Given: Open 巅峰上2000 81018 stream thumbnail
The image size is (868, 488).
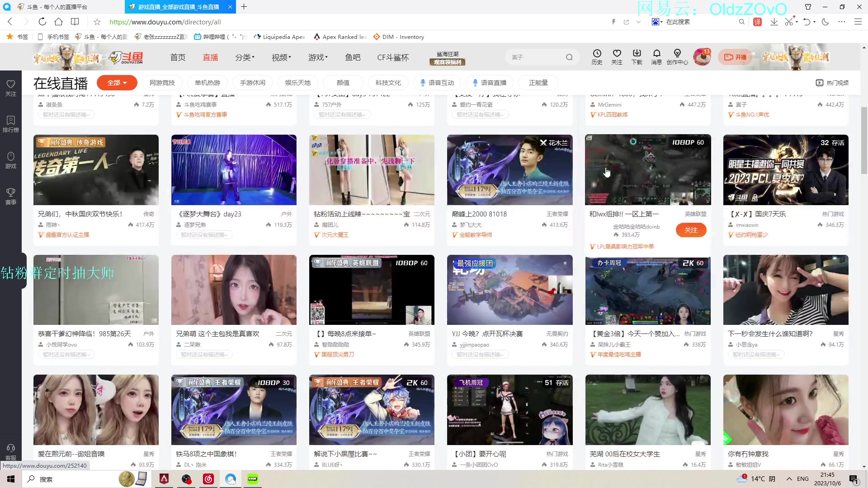Looking at the screenshot, I should [x=509, y=170].
